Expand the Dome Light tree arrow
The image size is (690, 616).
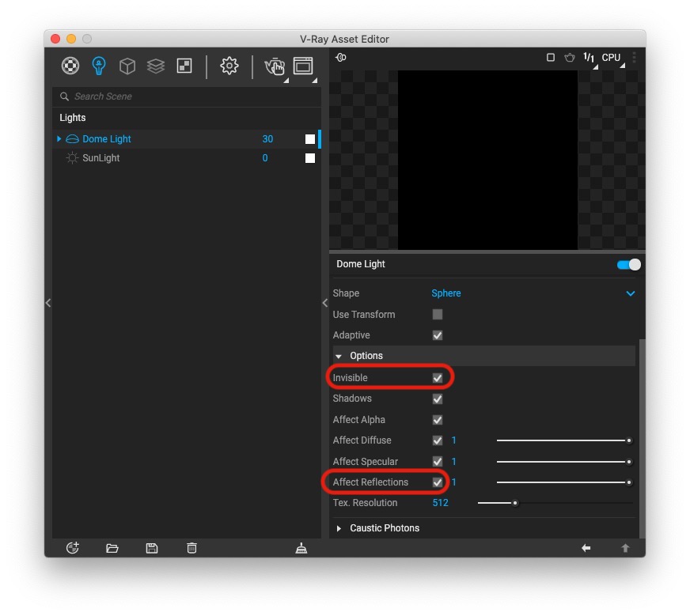point(59,139)
